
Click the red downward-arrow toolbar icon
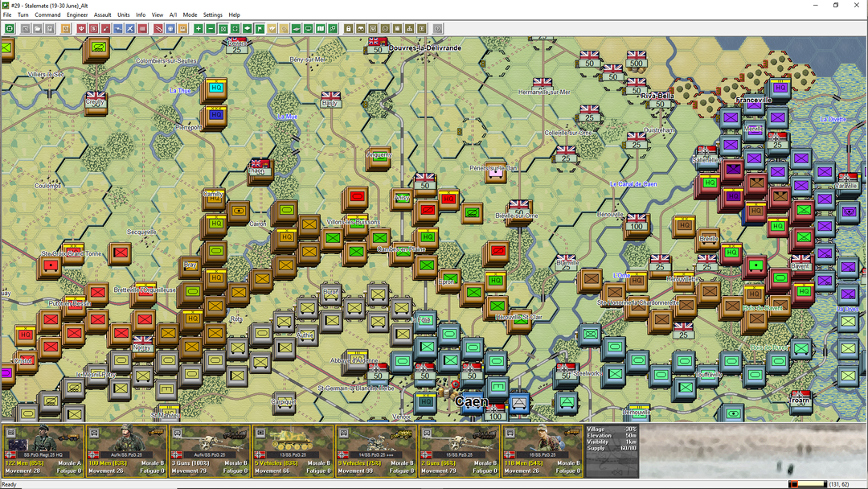82,28
